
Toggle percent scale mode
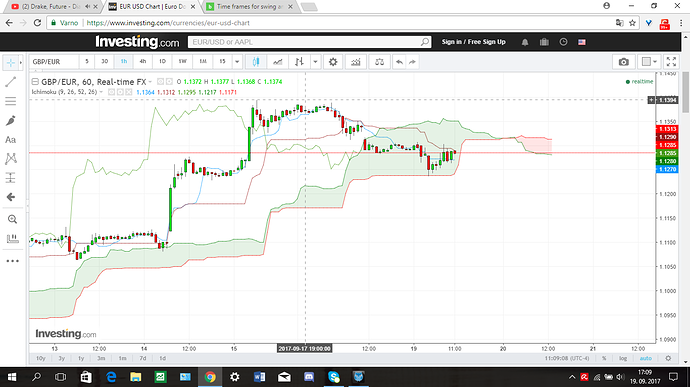click(604, 358)
